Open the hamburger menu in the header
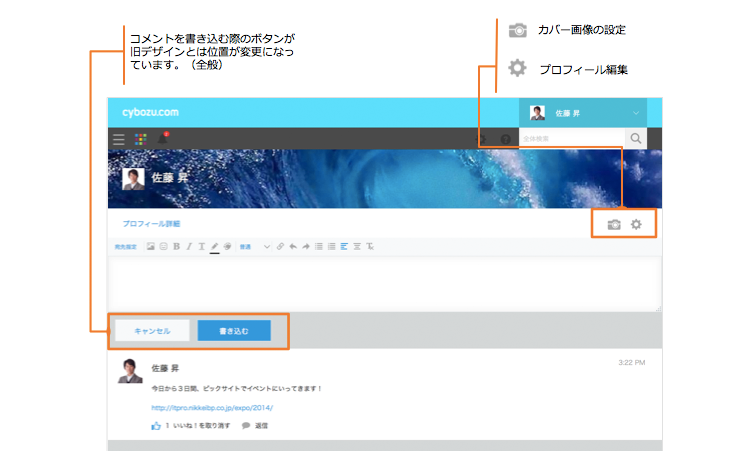The image size is (745, 475). point(119,139)
